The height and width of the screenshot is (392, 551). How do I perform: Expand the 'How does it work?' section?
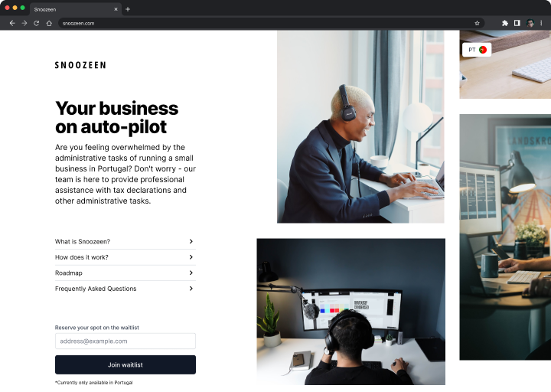(125, 257)
